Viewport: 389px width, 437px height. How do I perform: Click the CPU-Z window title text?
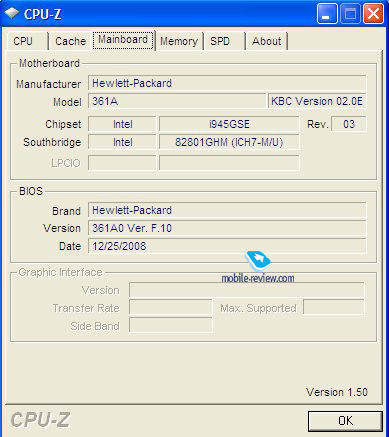pyautogui.click(x=42, y=14)
